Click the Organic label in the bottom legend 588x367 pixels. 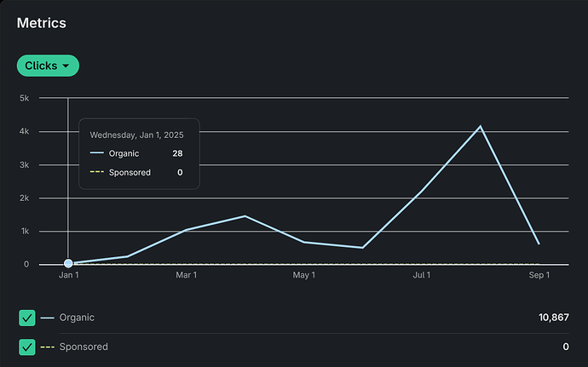click(77, 318)
